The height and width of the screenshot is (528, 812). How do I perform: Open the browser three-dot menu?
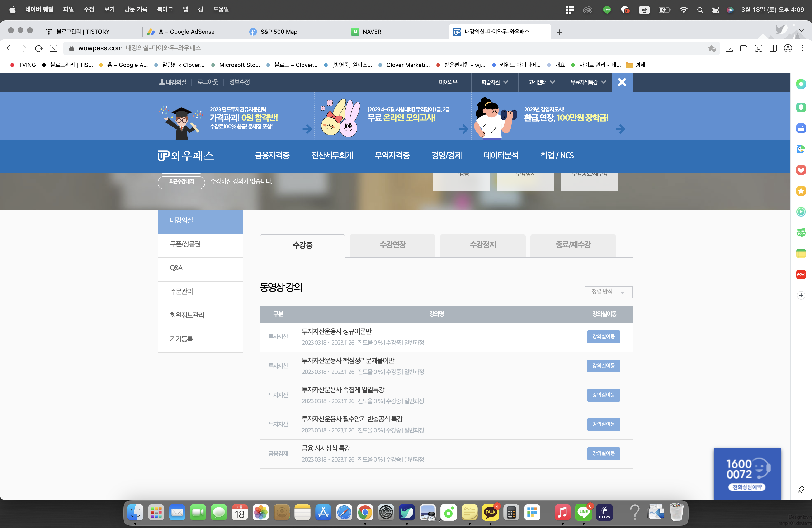click(x=803, y=48)
